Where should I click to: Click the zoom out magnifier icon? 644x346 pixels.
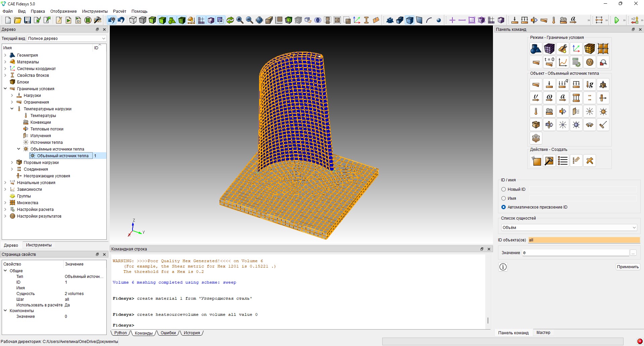click(x=250, y=20)
